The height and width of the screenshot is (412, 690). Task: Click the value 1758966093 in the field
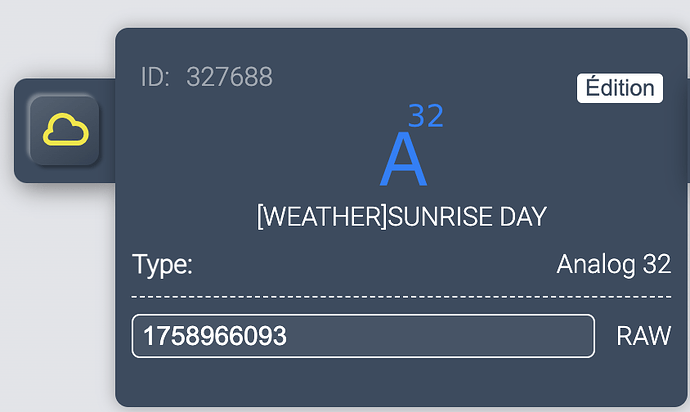pos(215,336)
